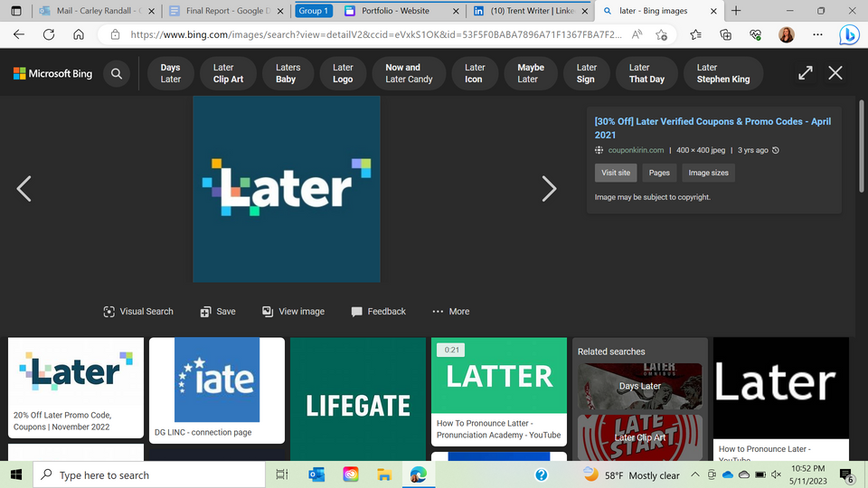Open View image option
This screenshot has height=488, width=868.
293,312
